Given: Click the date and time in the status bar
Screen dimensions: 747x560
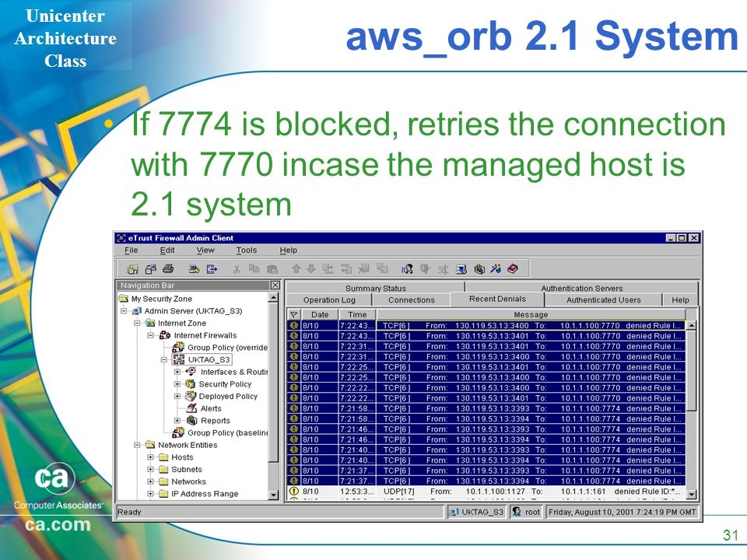Looking at the screenshot, I should tap(622, 512).
